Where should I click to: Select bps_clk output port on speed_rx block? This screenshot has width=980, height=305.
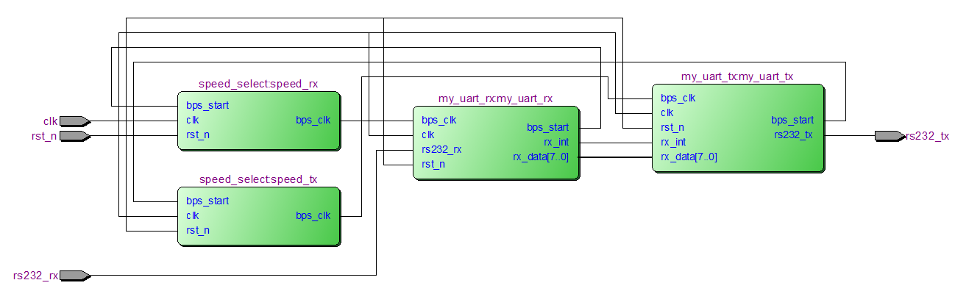[x=313, y=120]
